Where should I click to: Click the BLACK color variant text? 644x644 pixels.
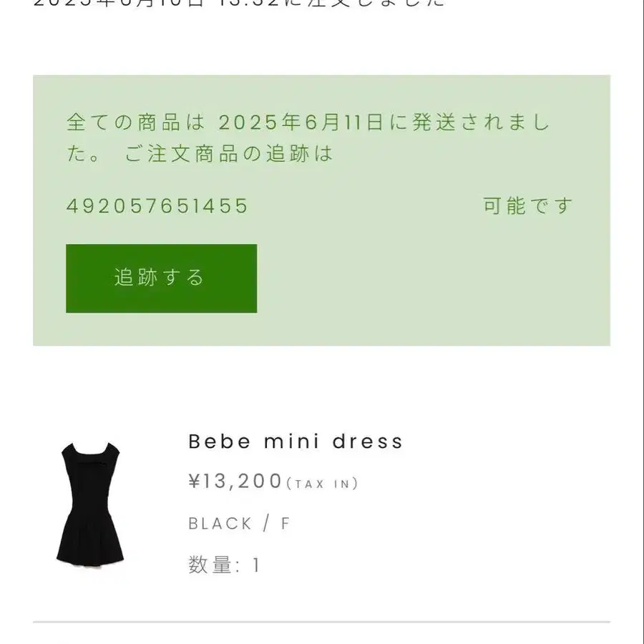point(220,524)
